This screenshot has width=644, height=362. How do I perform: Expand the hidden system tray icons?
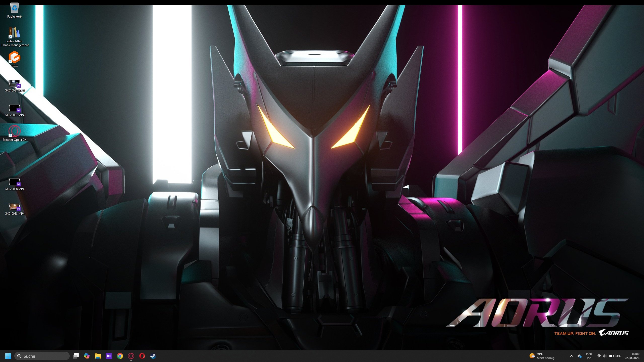tap(572, 356)
